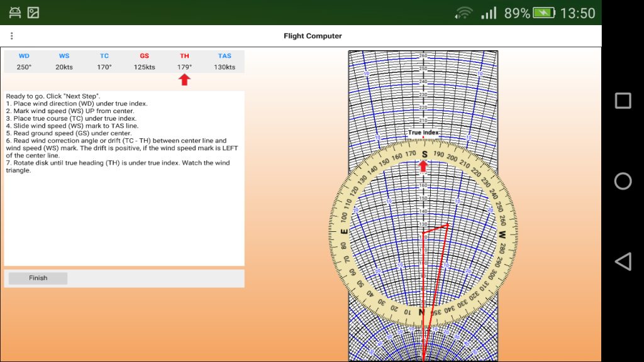Tap the Wi-Fi status icon
This screenshot has height=362, width=644.
tap(464, 13)
